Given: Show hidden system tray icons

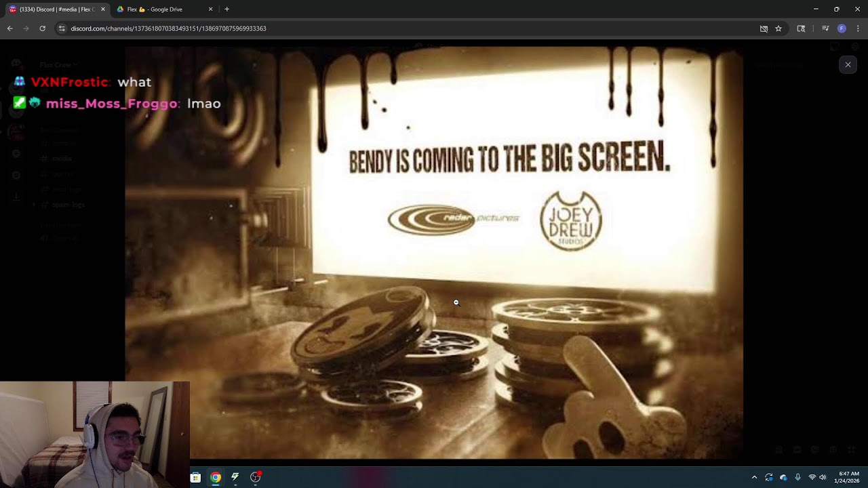Looking at the screenshot, I should (754, 477).
